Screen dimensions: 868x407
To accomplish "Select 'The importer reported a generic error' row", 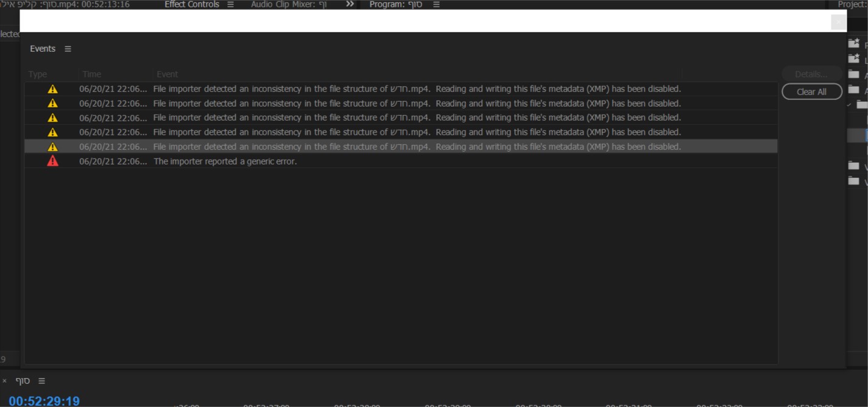I will click(x=401, y=161).
